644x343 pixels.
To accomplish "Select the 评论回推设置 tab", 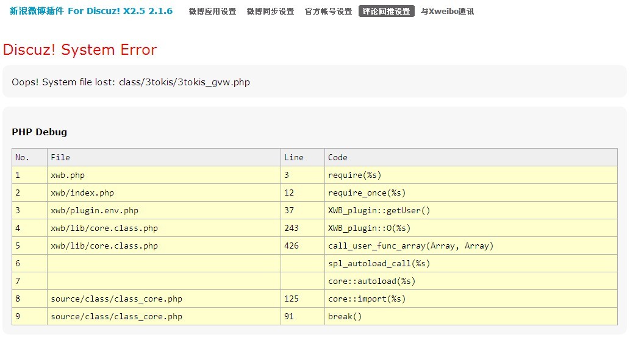I will pos(387,12).
